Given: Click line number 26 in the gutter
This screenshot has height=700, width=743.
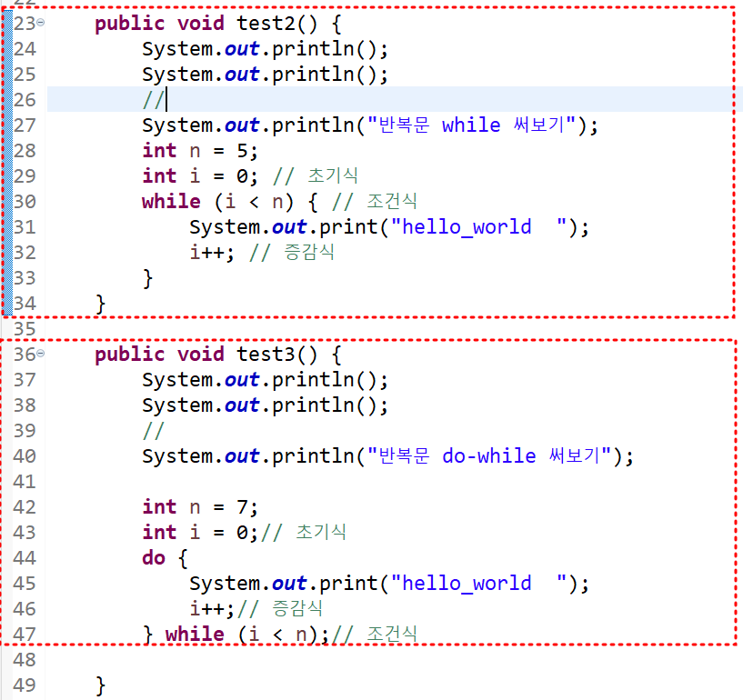Looking at the screenshot, I should tap(25, 100).
